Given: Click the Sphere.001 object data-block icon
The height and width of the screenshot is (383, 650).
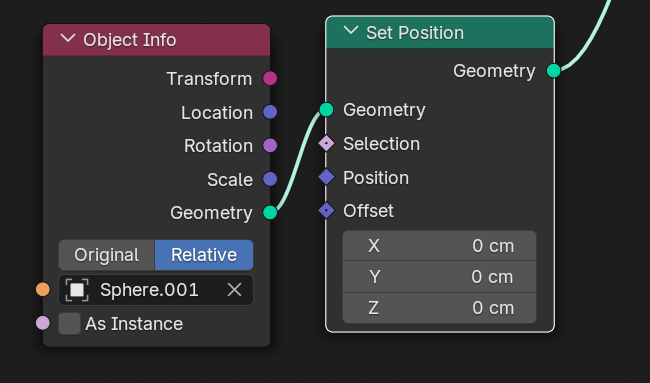Looking at the screenshot, I should [x=77, y=290].
